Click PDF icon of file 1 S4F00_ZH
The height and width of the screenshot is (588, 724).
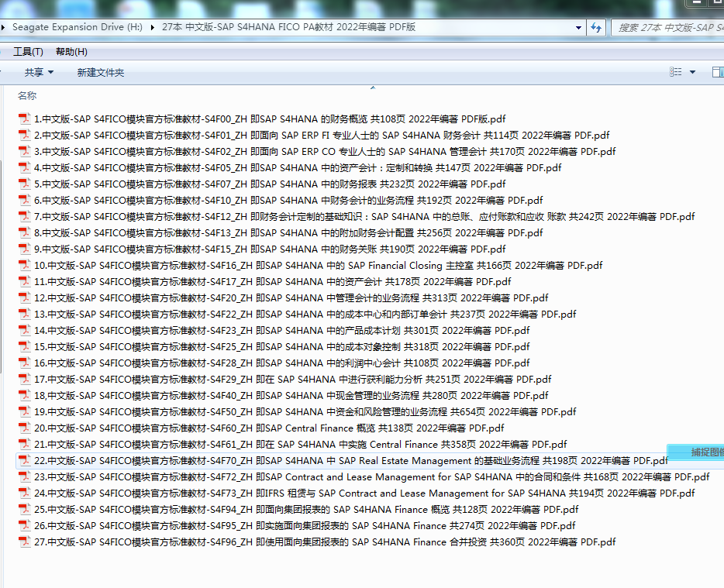(25, 119)
